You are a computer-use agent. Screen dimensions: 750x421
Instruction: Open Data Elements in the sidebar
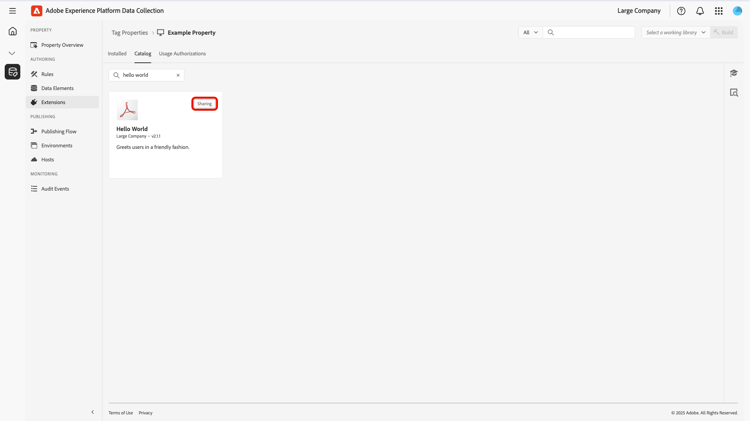click(x=62, y=88)
